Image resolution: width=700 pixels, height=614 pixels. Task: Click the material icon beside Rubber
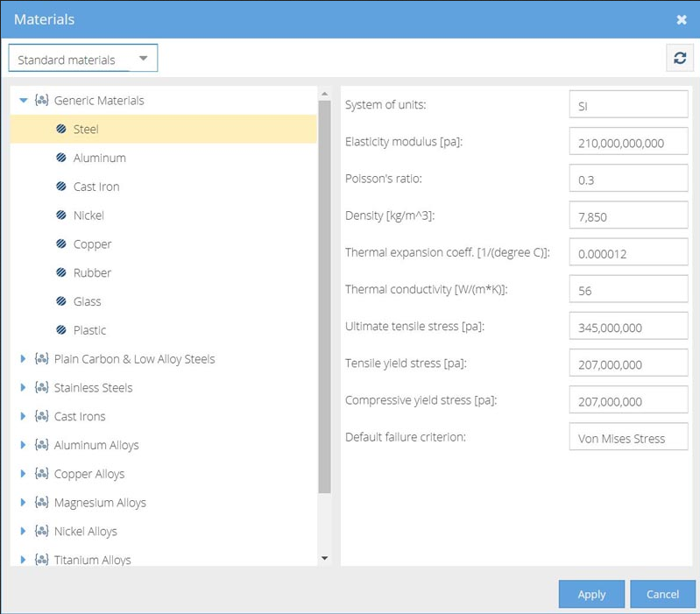pyautogui.click(x=61, y=273)
